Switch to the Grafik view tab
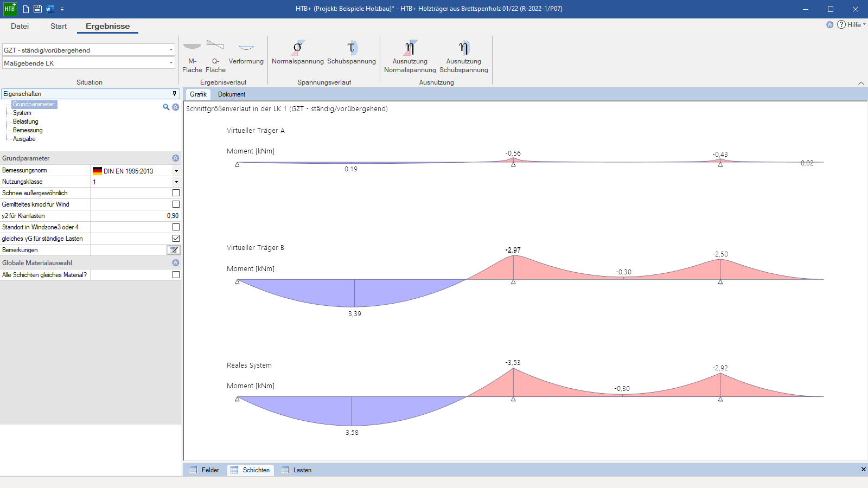The width and height of the screenshot is (868, 488). (x=198, y=94)
